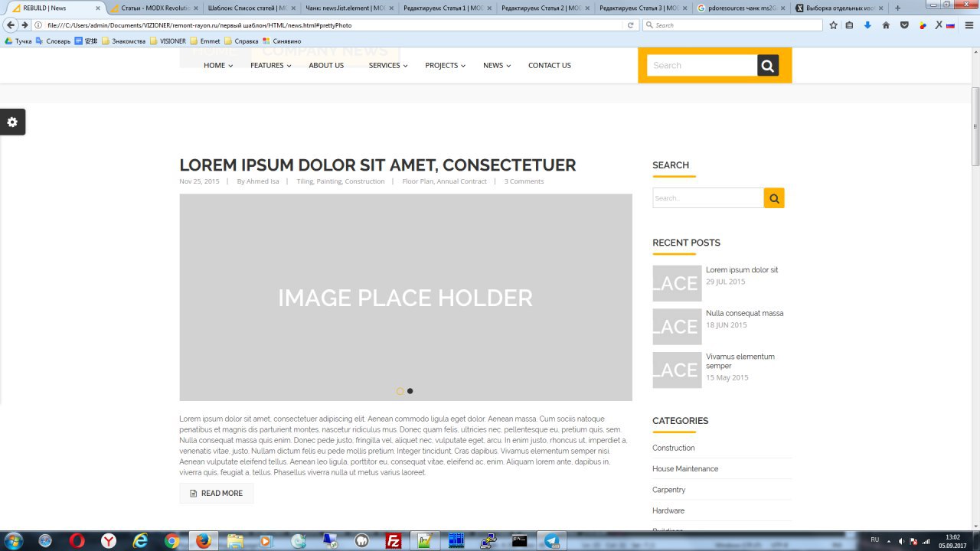Open the 'Словарь' bookmark

(53, 41)
